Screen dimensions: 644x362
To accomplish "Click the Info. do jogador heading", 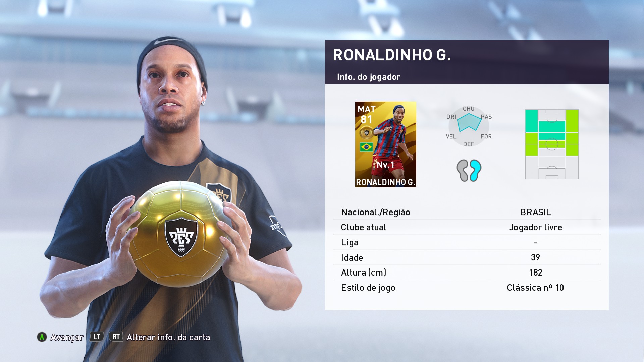I will coord(369,77).
